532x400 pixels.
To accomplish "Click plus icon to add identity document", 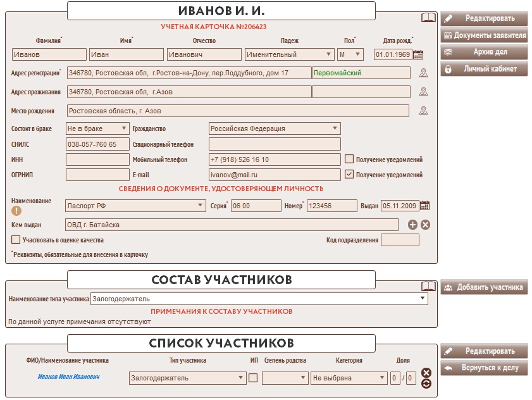I will pos(412,225).
